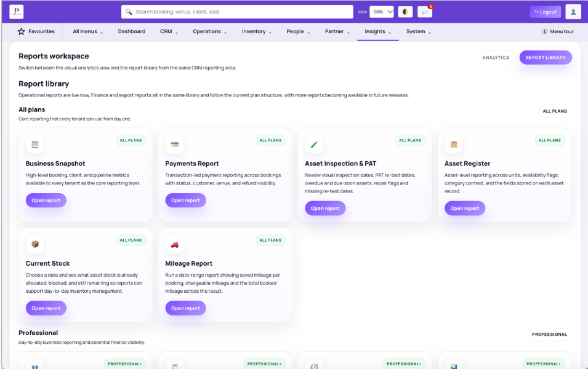Expand the All menus dropdown
This screenshot has width=588, height=369.
87,31
